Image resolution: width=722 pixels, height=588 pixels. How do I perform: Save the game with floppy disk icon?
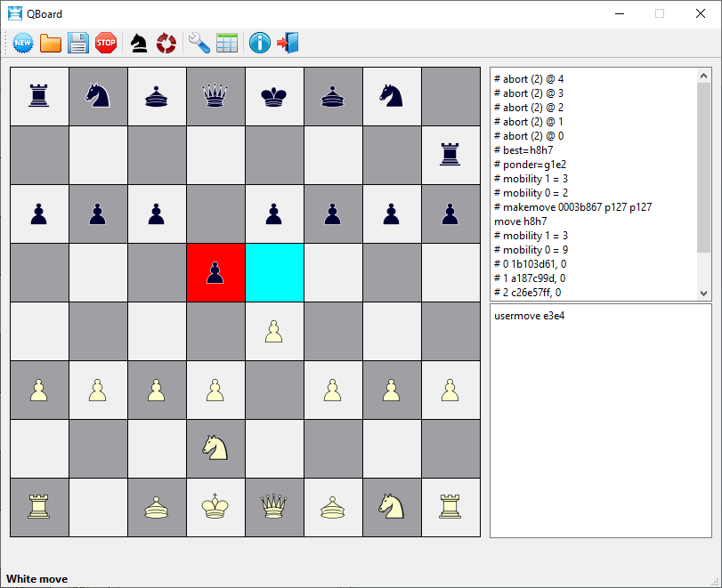[x=78, y=44]
